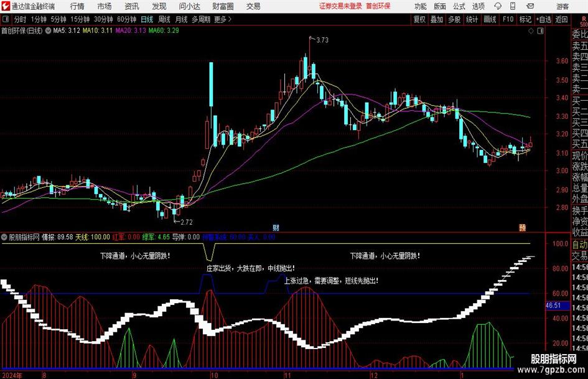Click the 通达信 red logo icon

pos(6,6)
